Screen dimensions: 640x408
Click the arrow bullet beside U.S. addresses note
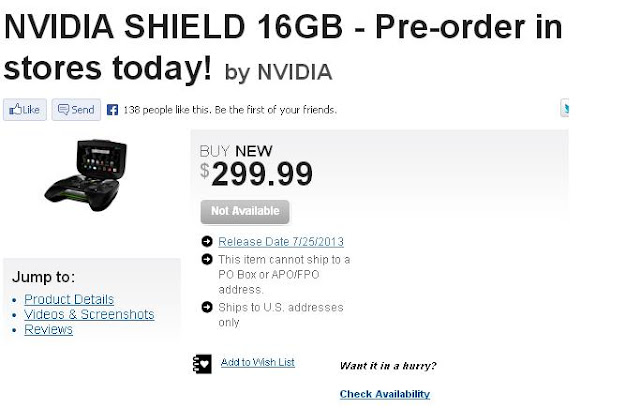pos(206,307)
